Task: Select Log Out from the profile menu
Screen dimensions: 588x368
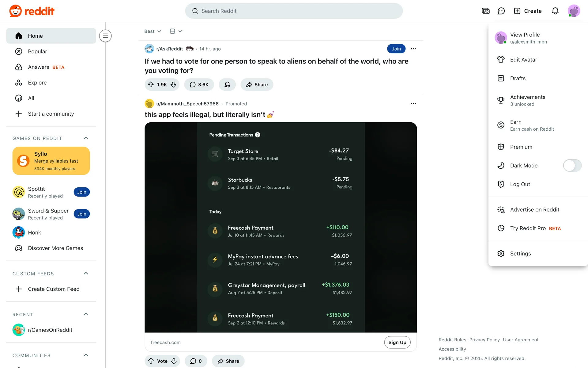Action: pos(520,184)
